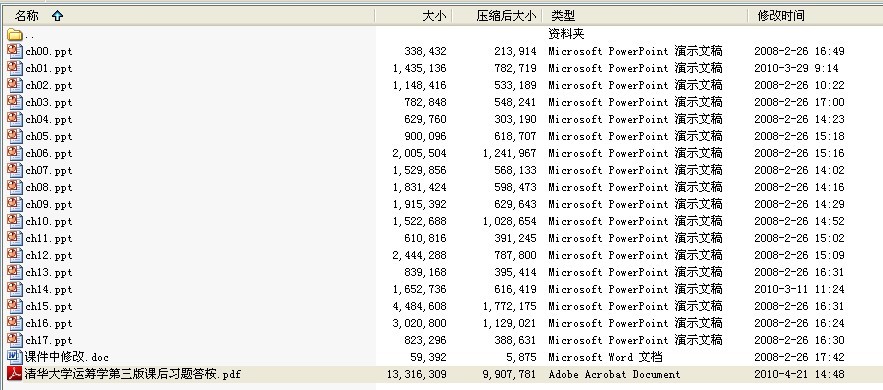Click the PowerPoint icon beside ch07.ppt
This screenshot has width=883, height=390.
pyautogui.click(x=15, y=169)
